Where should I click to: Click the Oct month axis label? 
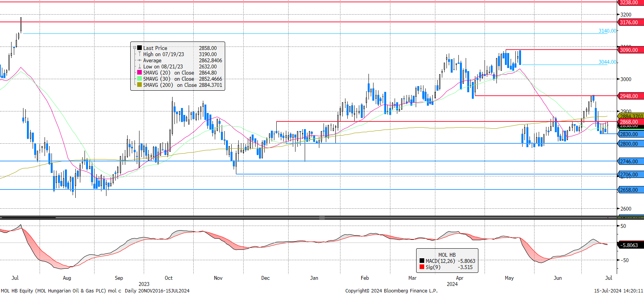(169, 278)
